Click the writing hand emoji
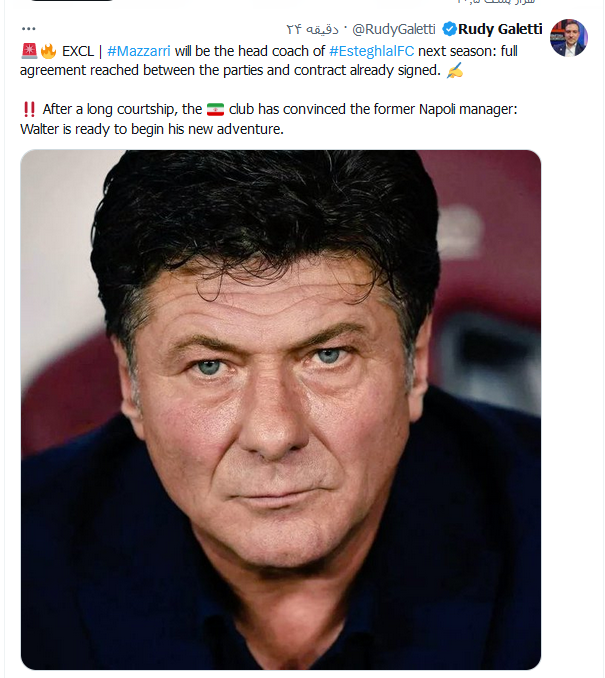 [454, 69]
